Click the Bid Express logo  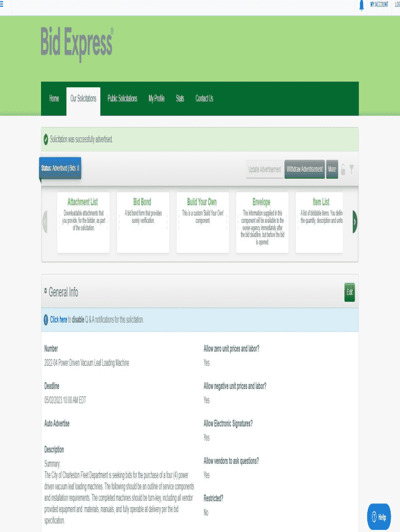click(x=77, y=44)
